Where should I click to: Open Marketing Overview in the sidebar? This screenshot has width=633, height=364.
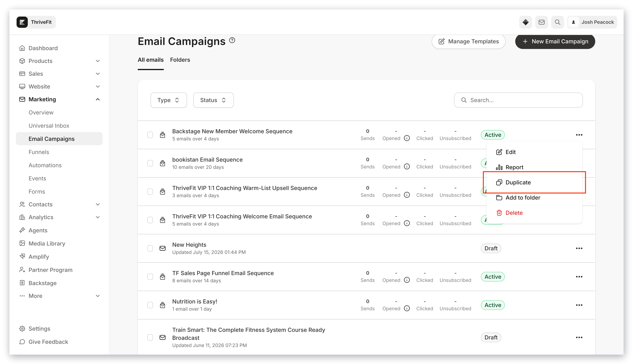pyautogui.click(x=41, y=112)
